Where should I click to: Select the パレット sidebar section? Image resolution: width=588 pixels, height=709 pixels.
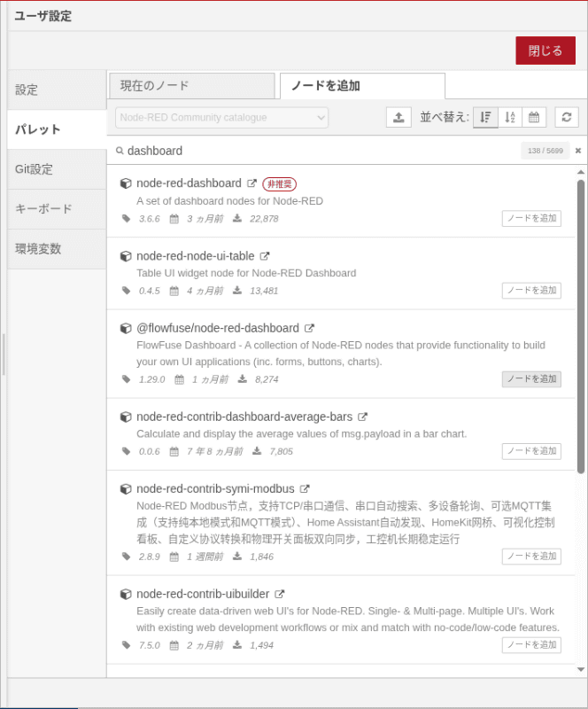point(57,129)
